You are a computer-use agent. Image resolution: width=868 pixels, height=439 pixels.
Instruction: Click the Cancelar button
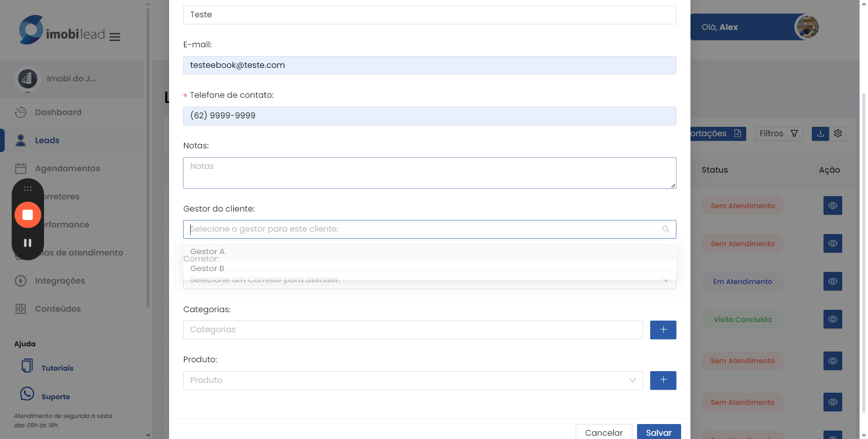click(x=603, y=432)
